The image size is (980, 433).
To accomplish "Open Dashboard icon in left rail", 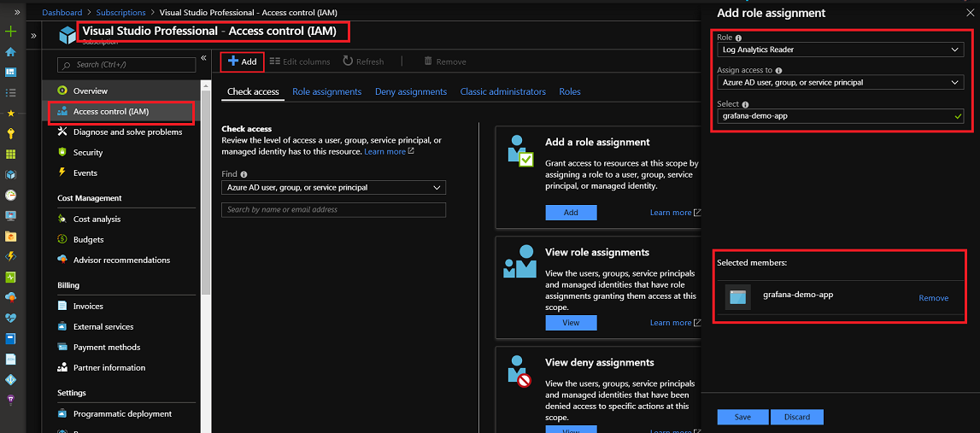I will coord(10,72).
